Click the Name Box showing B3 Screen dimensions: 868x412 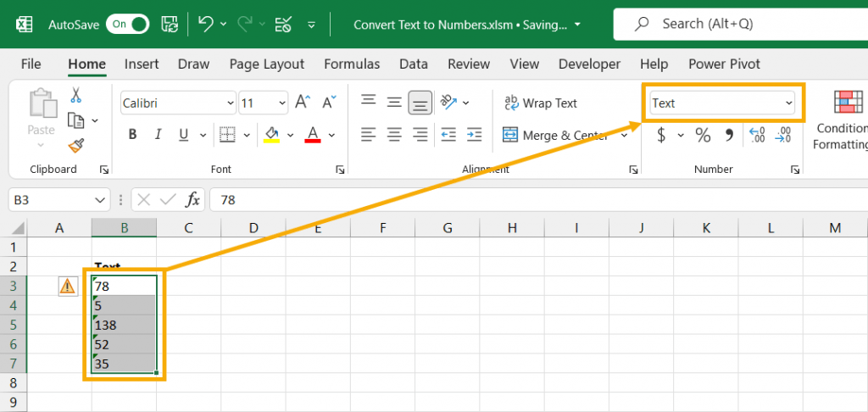click(x=59, y=200)
